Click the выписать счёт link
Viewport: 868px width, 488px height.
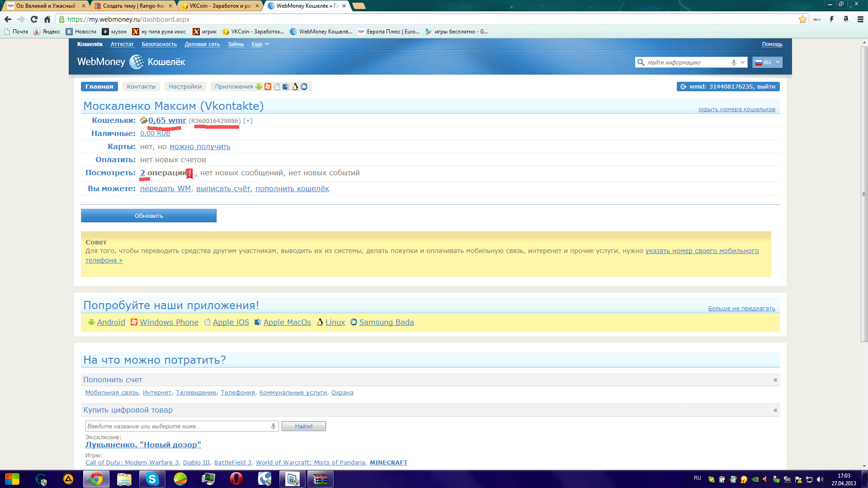223,188
